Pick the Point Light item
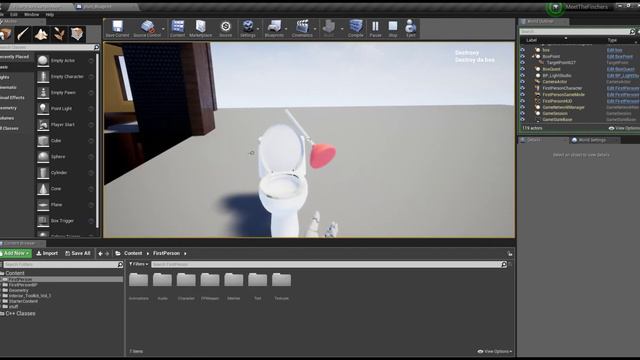 [65, 109]
